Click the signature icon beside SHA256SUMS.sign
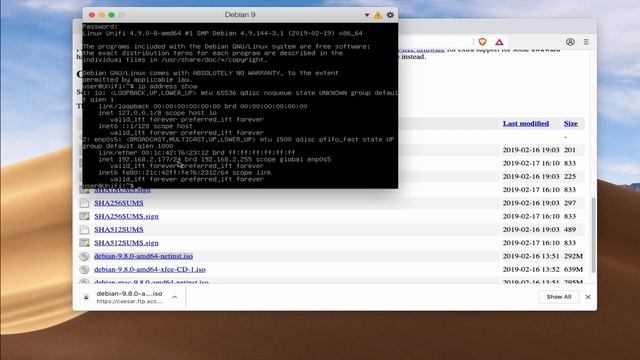The width and height of the screenshot is (640, 360). coord(84,216)
